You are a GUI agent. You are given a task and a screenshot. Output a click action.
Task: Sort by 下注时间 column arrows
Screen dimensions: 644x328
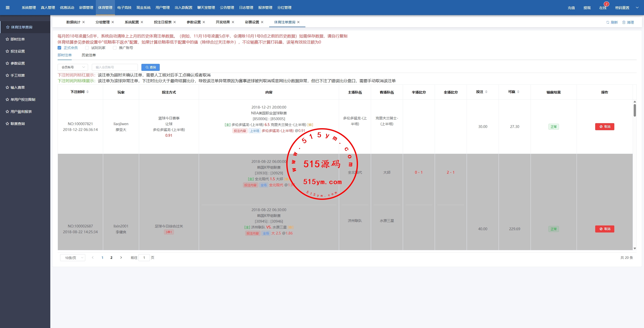pos(88,92)
